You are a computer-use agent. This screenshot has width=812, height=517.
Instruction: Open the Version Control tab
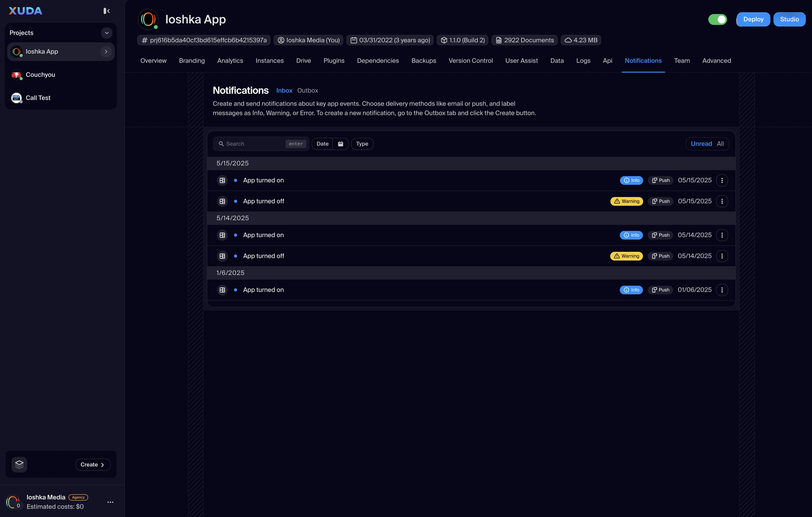471,61
